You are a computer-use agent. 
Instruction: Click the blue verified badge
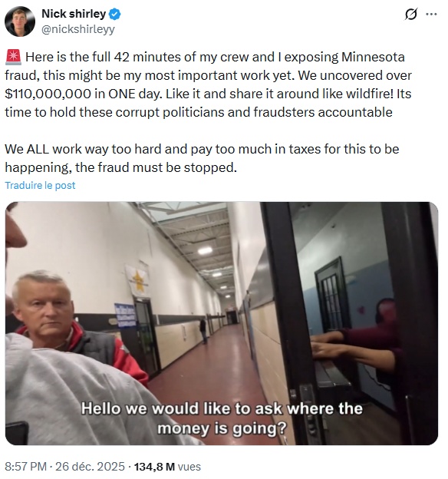tap(115, 14)
